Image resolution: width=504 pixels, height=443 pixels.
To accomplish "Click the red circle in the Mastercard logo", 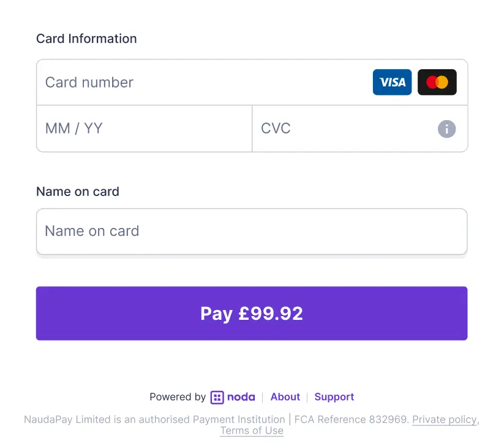I will (432, 82).
